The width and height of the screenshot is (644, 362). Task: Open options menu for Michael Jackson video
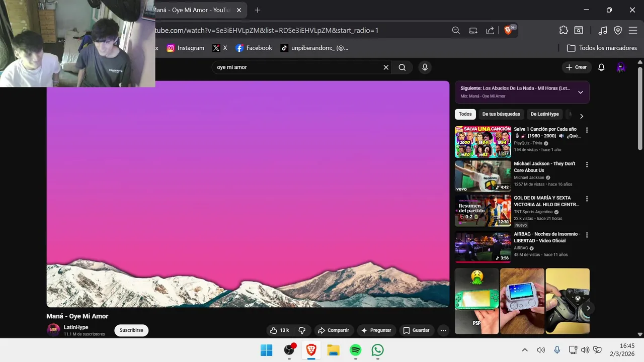point(587,164)
